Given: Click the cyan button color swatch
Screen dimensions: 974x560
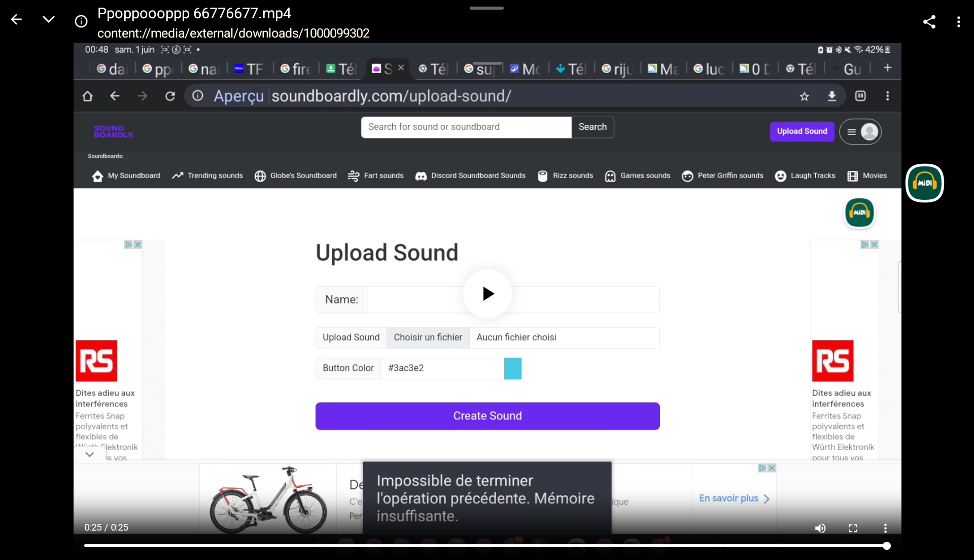Looking at the screenshot, I should pyautogui.click(x=512, y=368).
